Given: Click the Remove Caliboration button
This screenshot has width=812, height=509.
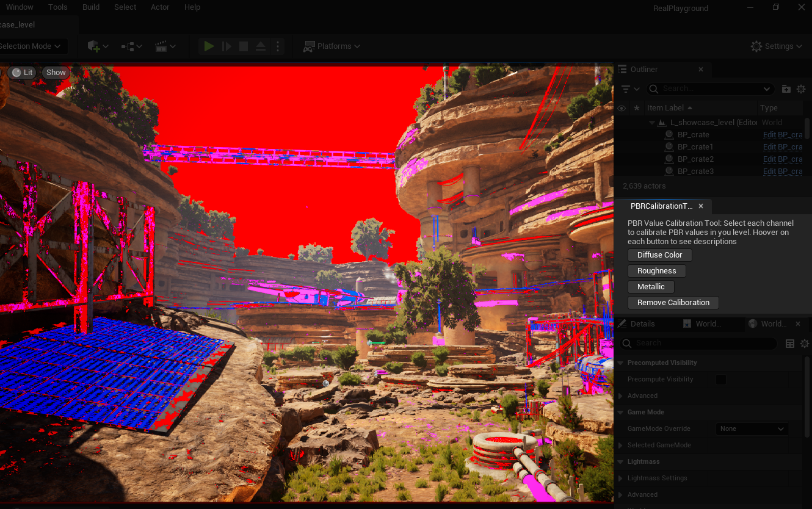Looking at the screenshot, I should pyautogui.click(x=673, y=303).
